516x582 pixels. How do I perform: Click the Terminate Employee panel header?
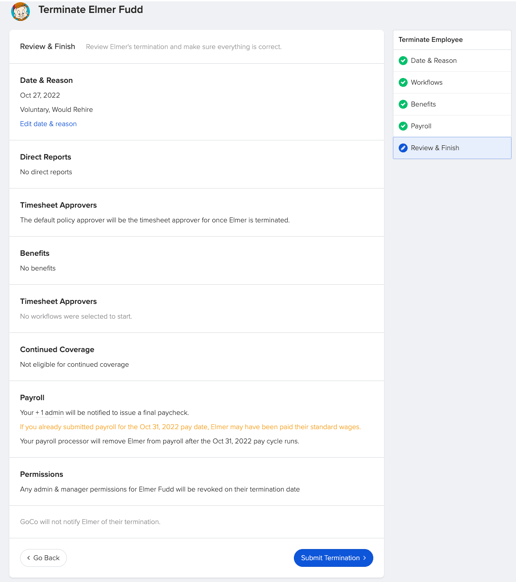coord(431,40)
